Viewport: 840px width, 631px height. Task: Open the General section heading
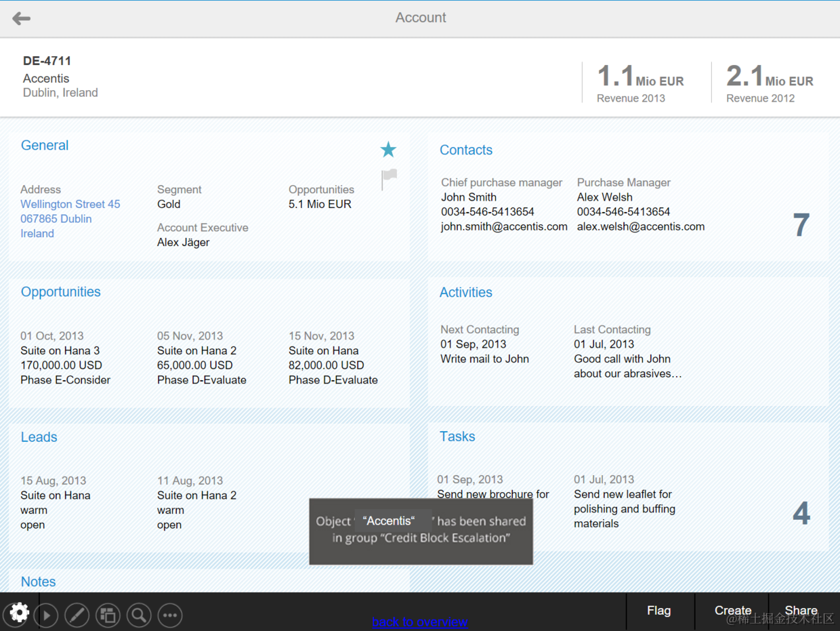[x=45, y=145]
